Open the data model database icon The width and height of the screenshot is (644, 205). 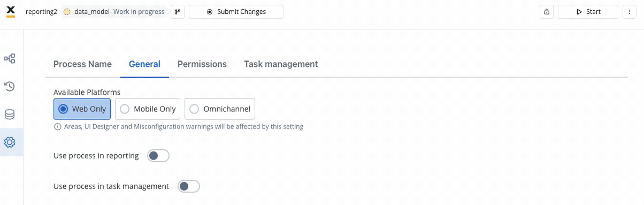click(10, 115)
